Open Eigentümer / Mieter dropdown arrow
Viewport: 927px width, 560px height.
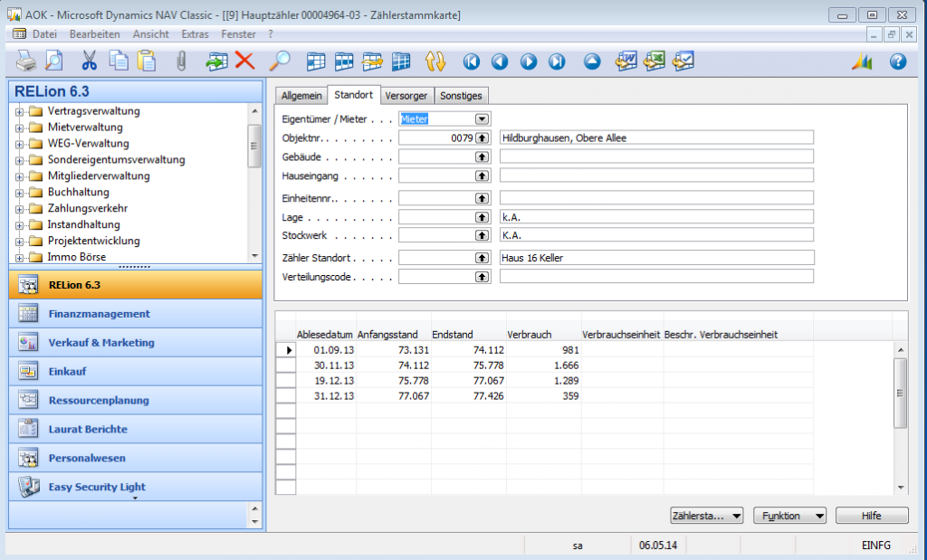point(482,119)
